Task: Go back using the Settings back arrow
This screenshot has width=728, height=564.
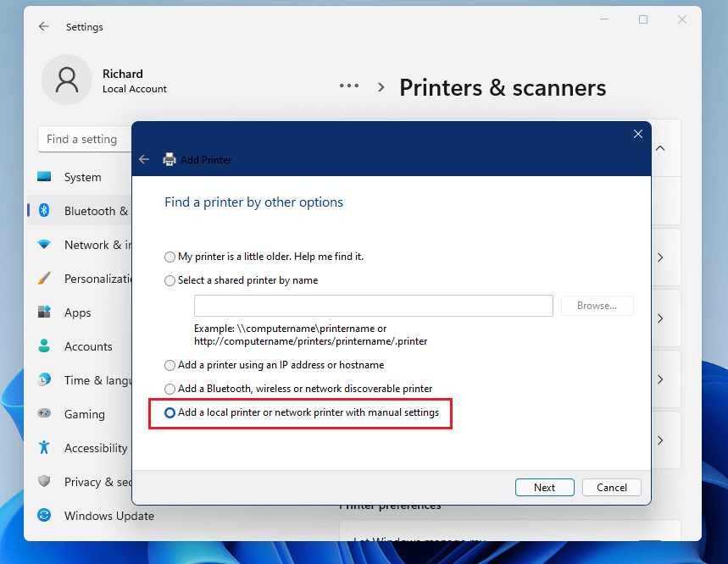Action: pyautogui.click(x=43, y=26)
